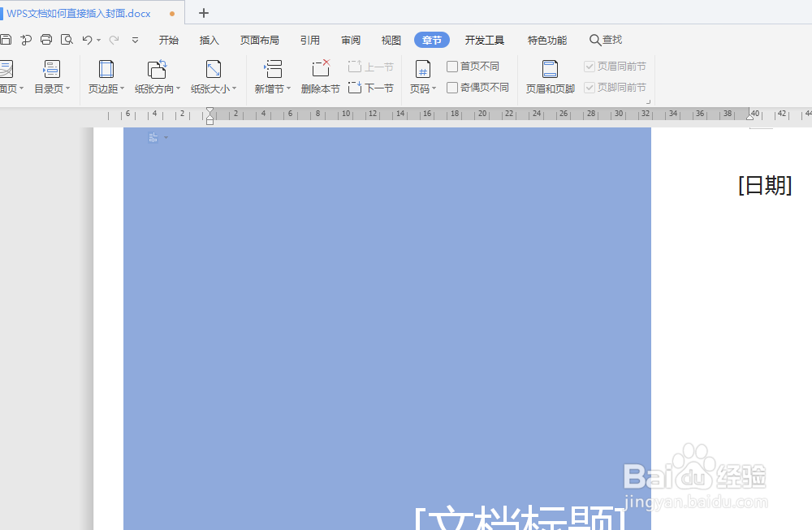Click the 目录页 icon
This screenshot has height=530, width=812.
(x=52, y=69)
